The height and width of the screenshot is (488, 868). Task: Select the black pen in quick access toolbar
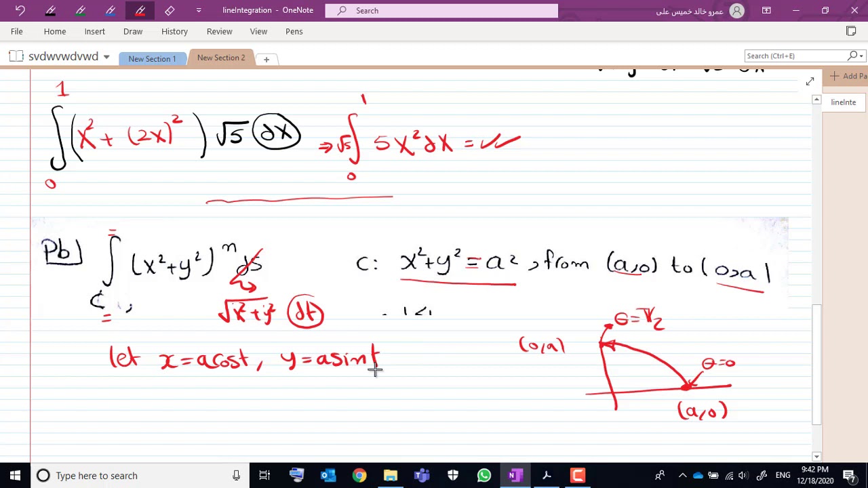(50, 10)
